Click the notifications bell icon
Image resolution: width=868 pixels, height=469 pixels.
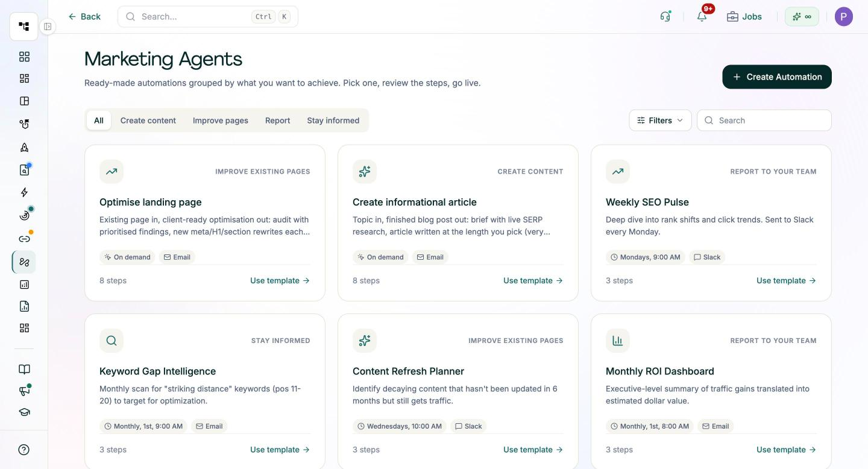click(x=702, y=16)
